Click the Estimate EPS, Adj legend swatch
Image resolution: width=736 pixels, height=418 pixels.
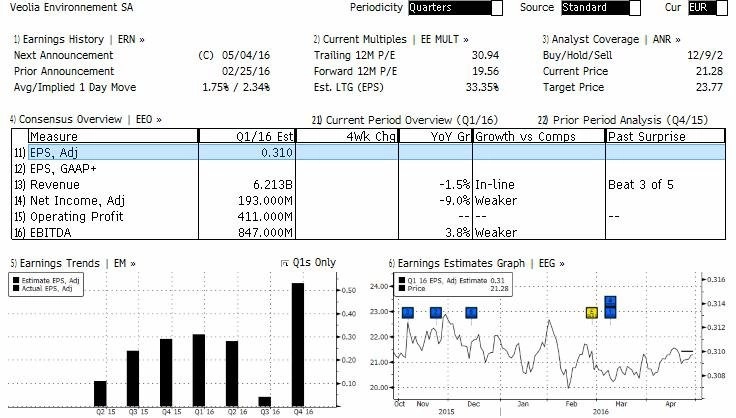[x=16, y=281]
